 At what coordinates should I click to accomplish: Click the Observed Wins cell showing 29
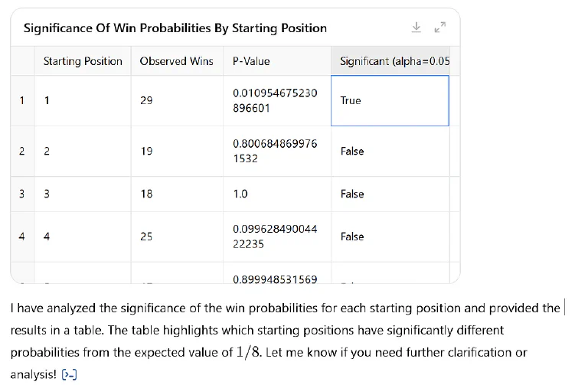[x=177, y=100]
